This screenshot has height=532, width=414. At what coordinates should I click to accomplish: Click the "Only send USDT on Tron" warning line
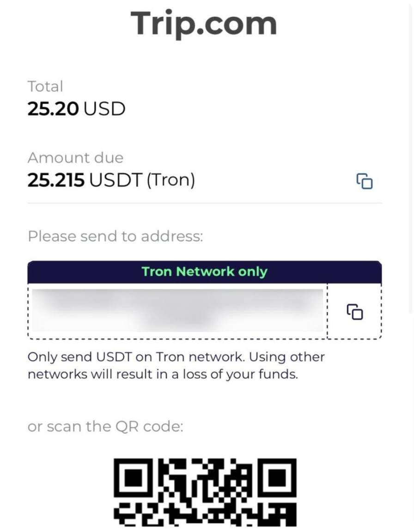tap(176, 357)
